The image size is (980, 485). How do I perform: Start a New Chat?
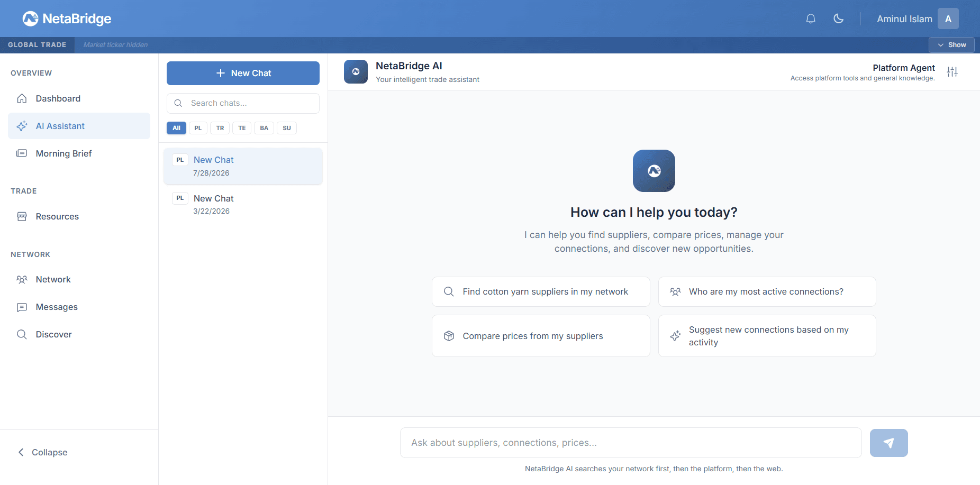(x=243, y=73)
